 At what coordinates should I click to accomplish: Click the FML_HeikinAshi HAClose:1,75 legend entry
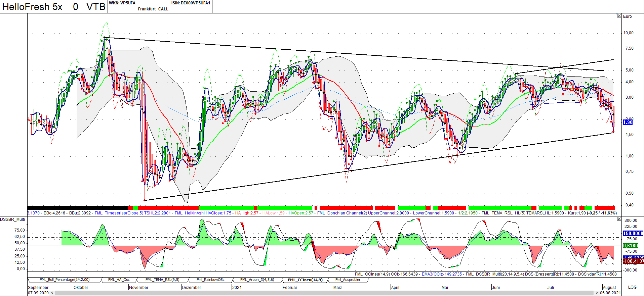pyautogui.click(x=203, y=213)
